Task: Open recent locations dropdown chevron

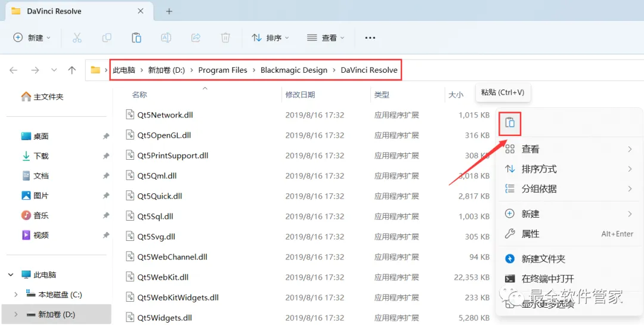Action: coord(54,70)
